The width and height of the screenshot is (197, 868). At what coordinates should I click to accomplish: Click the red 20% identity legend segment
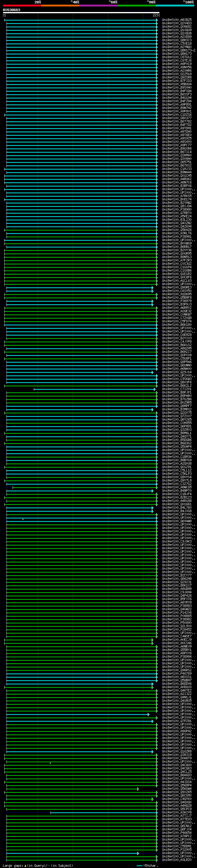pyautogui.click(x=22, y=6)
